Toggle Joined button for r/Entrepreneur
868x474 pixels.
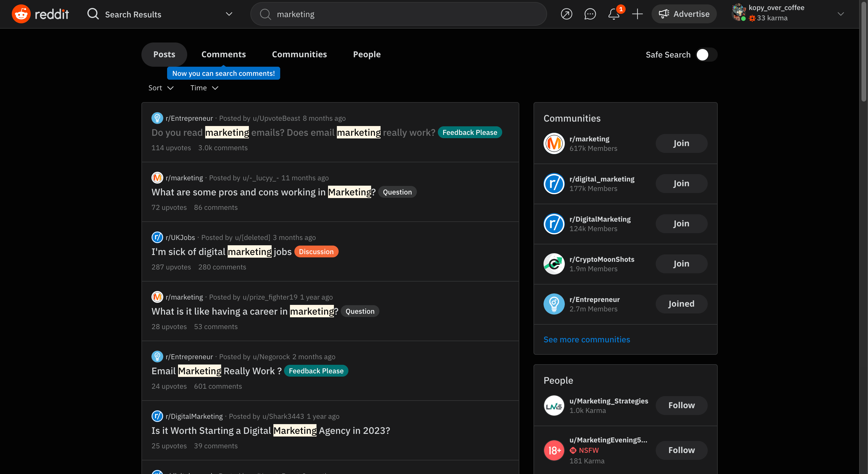(681, 304)
